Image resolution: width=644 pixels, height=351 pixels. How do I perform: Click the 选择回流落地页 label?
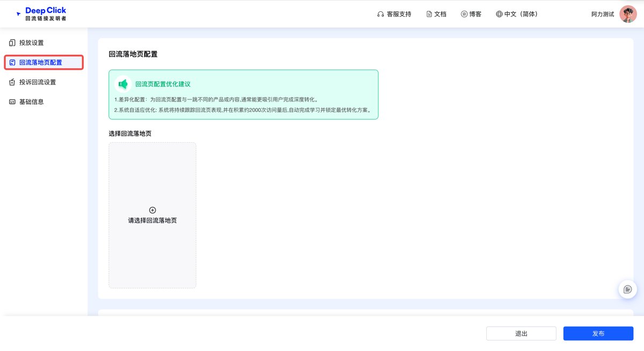click(130, 134)
